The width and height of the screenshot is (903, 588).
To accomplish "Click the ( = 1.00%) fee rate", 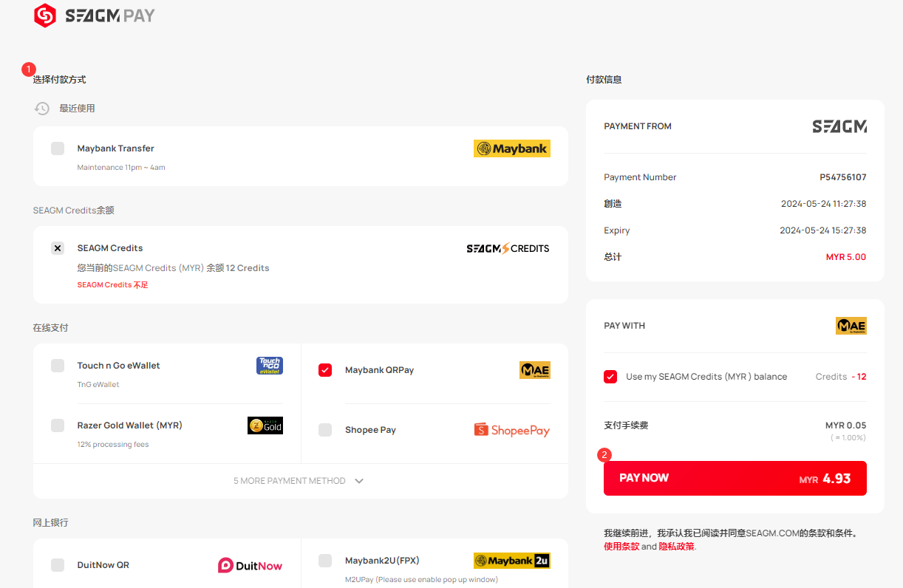I will click(x=848, y=438).
